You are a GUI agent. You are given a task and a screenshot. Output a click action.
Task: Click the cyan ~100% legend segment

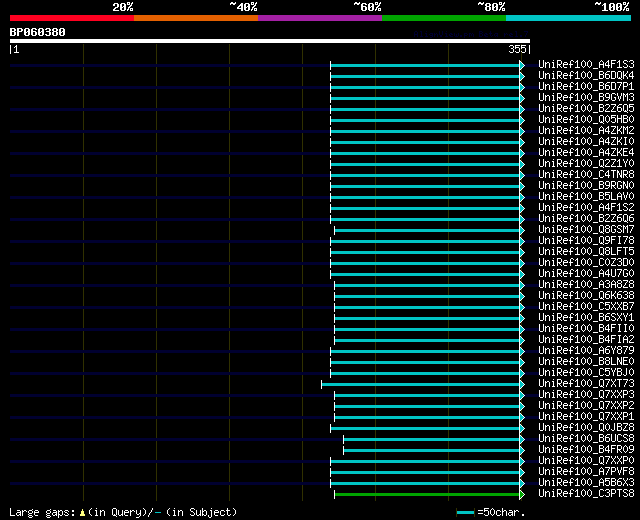[x=569, y=18]
